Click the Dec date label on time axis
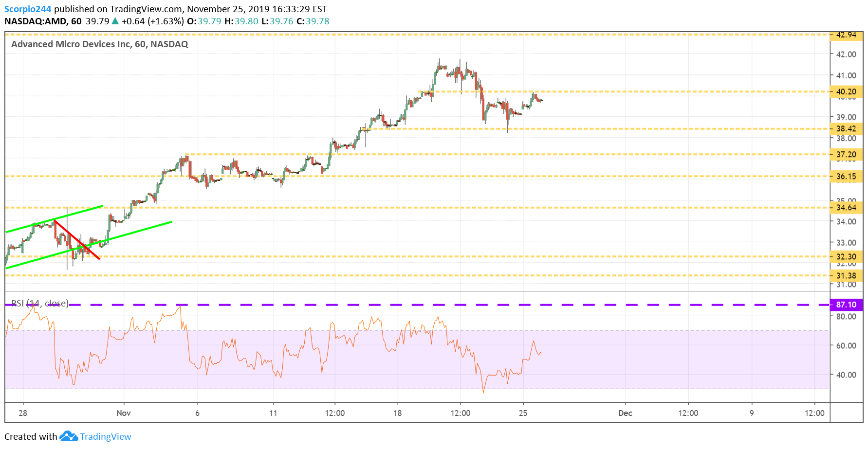 (x=625, y=413)
